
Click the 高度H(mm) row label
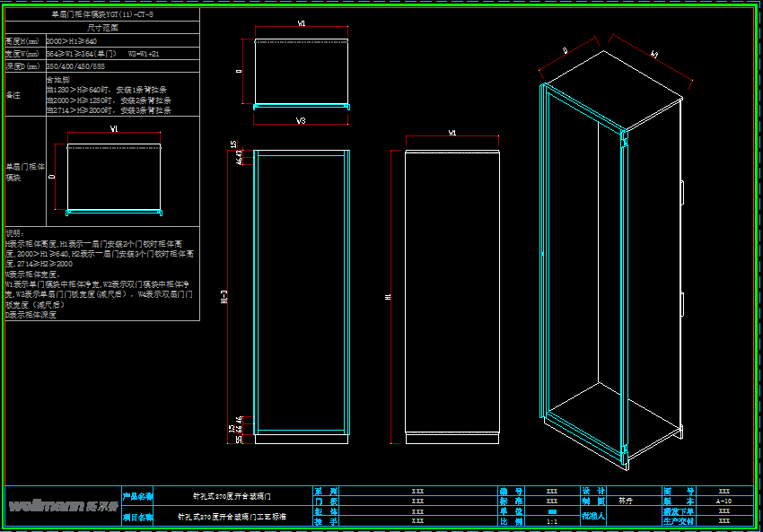point(23,41)
